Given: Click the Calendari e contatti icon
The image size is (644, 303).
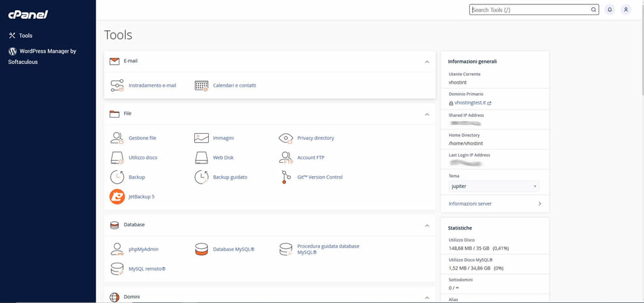Looking at the screenshot, I should (201, 85).
